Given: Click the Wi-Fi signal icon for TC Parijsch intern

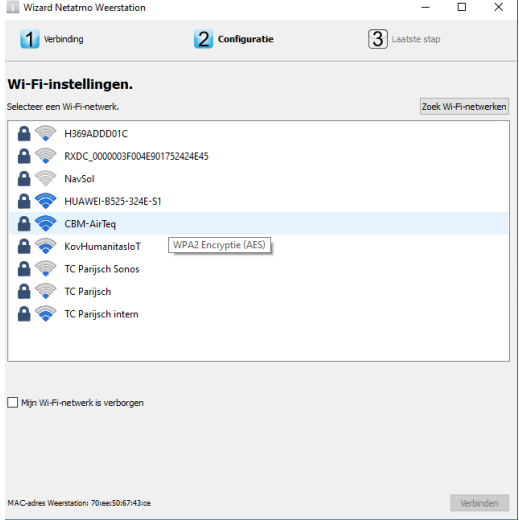Looking at the screenshot, I should click(x=46, y=314).
